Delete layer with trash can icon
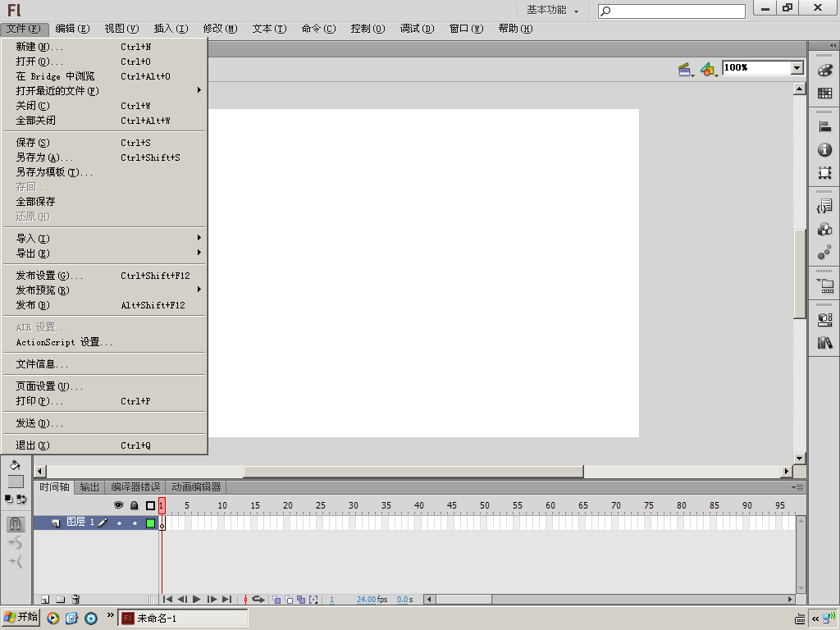Screen dimensions: 840x630 click(x=75, y=600)
